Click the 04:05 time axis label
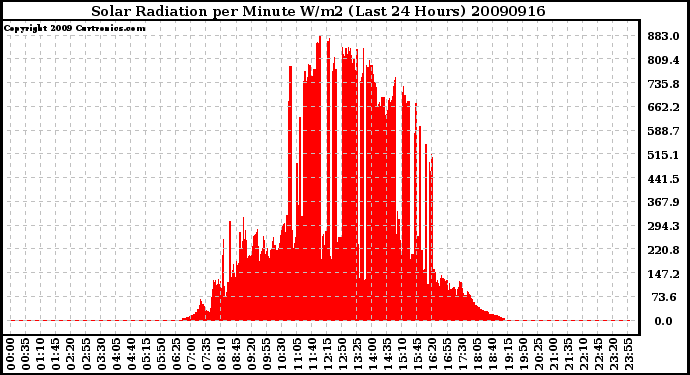The image size is (690, 375). click(116, 354)
